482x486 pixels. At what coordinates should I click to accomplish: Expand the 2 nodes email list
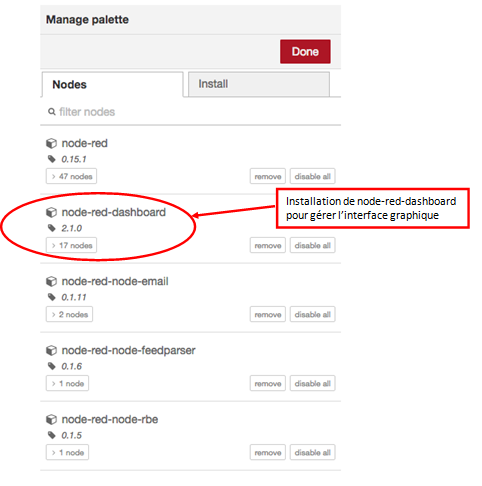point(69,314)
